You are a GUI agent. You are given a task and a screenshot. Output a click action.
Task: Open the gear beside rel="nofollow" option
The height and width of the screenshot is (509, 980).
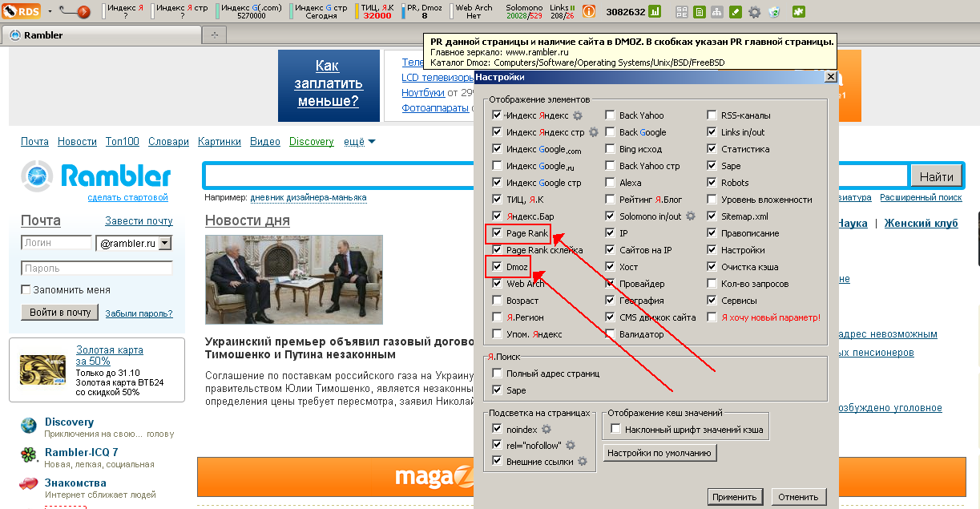pyautogui.click(x=571, y=445)
